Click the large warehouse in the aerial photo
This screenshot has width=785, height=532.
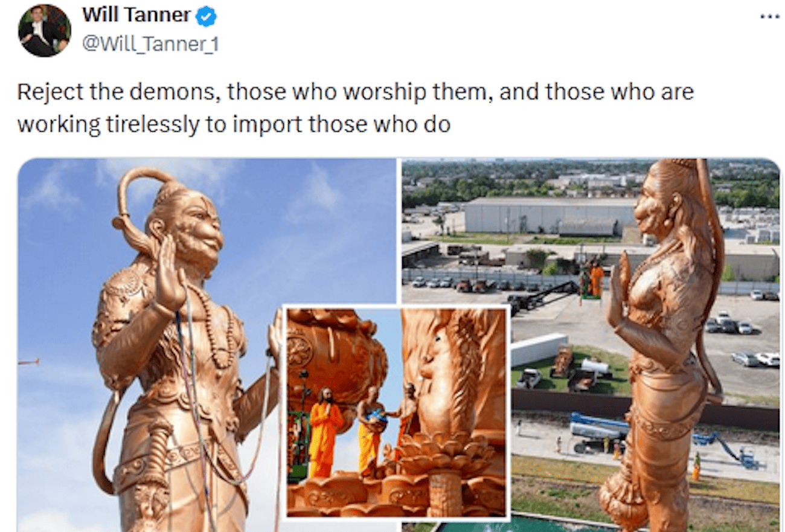[549, 215]
